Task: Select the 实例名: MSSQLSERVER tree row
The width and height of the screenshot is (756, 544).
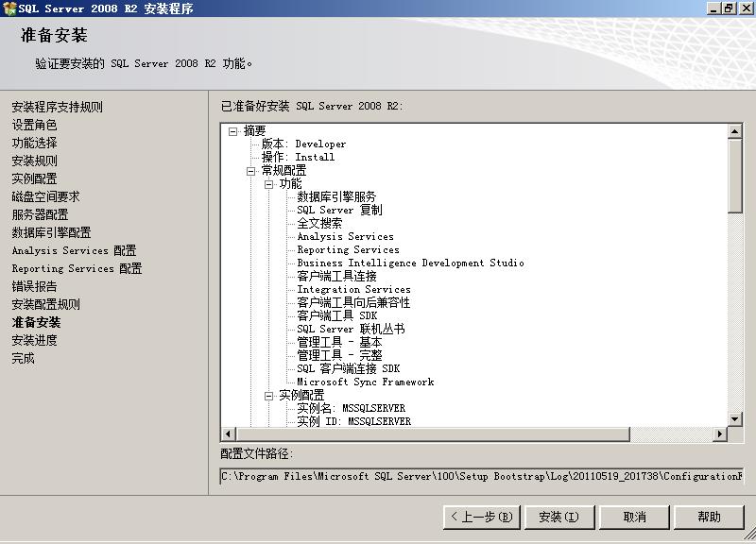Action: coord(351,408)
